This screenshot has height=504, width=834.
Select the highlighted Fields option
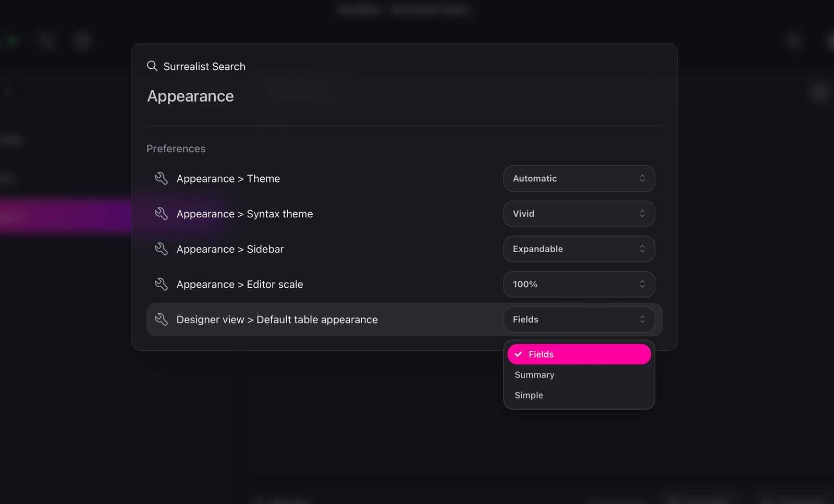pos(579,354)
